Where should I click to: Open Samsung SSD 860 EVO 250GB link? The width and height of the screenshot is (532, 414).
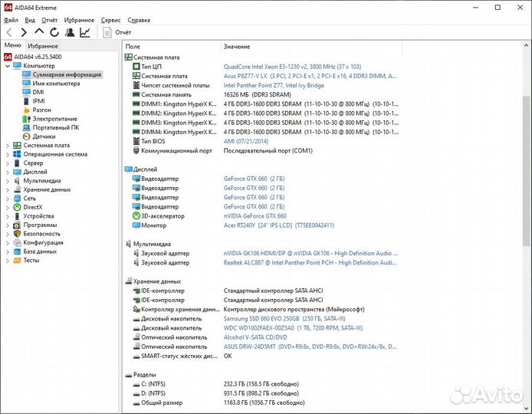tap(284, 319)
